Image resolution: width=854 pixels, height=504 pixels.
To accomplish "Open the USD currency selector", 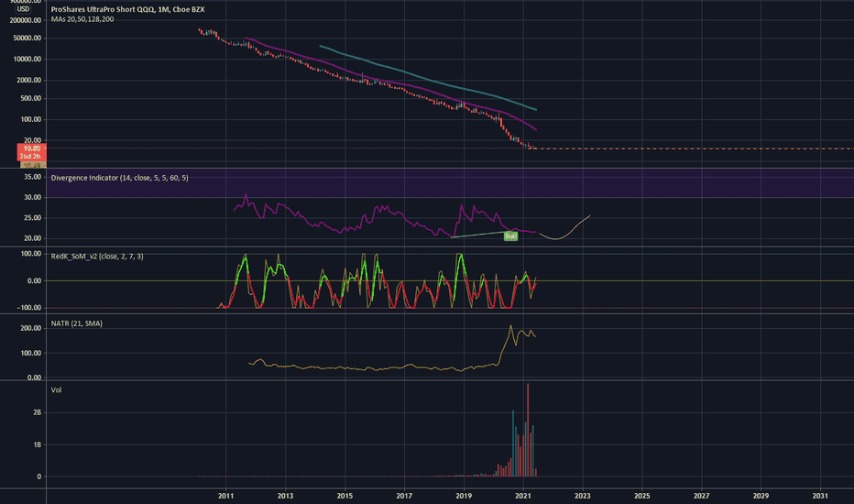I will pyautogui.click(x=23, y=9).
